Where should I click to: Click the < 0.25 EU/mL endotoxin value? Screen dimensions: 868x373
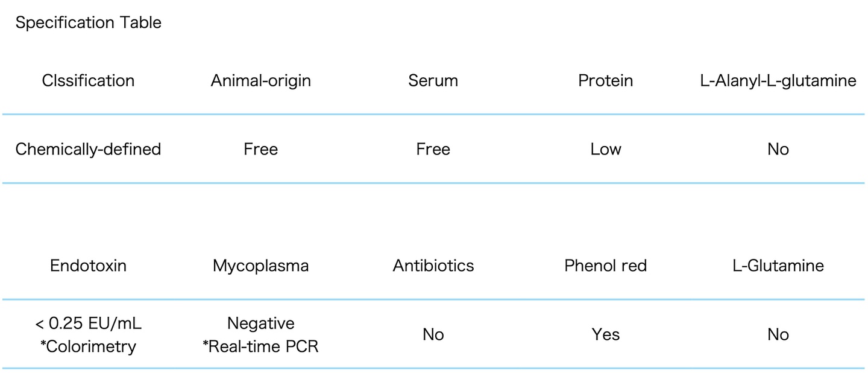(88, 324)
